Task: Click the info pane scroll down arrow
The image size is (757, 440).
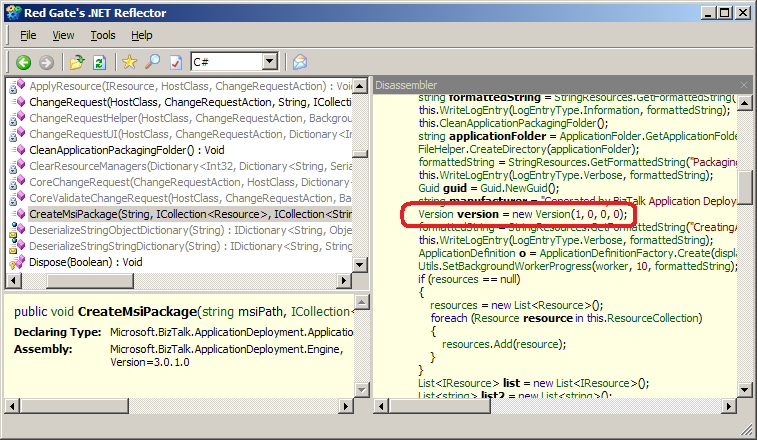Action: click(362, 389)
